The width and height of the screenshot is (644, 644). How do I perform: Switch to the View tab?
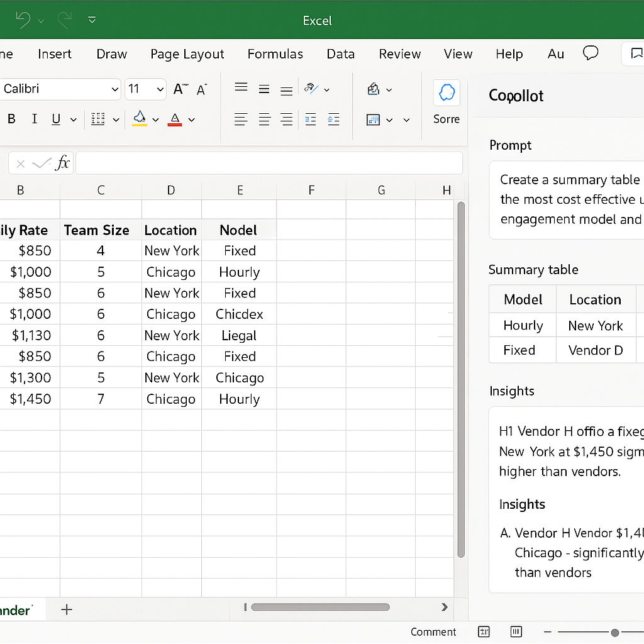pos(458,54)
